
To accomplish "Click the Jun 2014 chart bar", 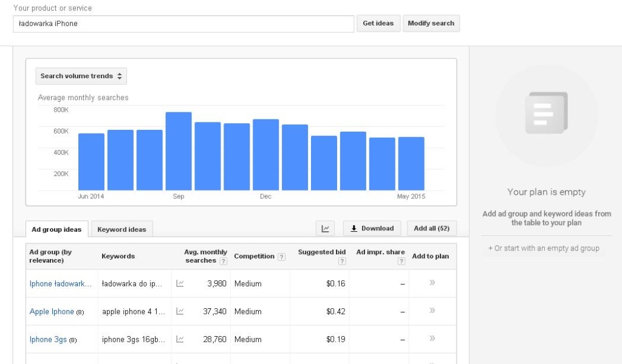I will (x=91, y=162).
